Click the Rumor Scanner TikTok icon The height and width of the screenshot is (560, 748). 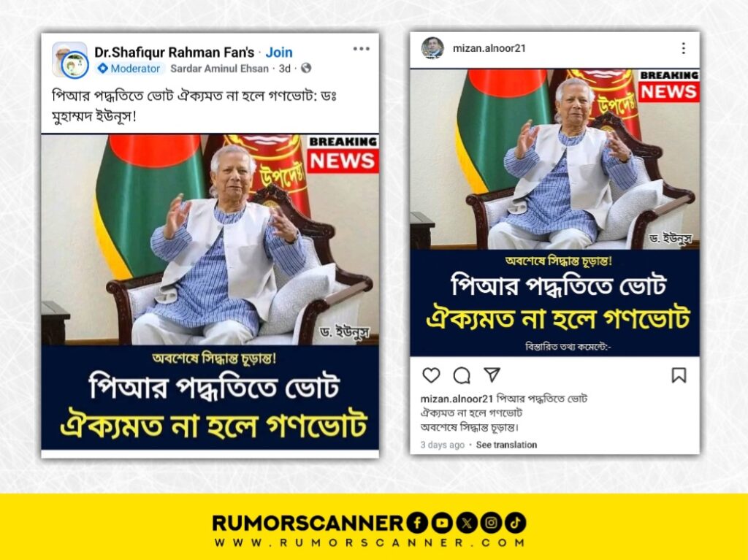(x=515, y=523)
